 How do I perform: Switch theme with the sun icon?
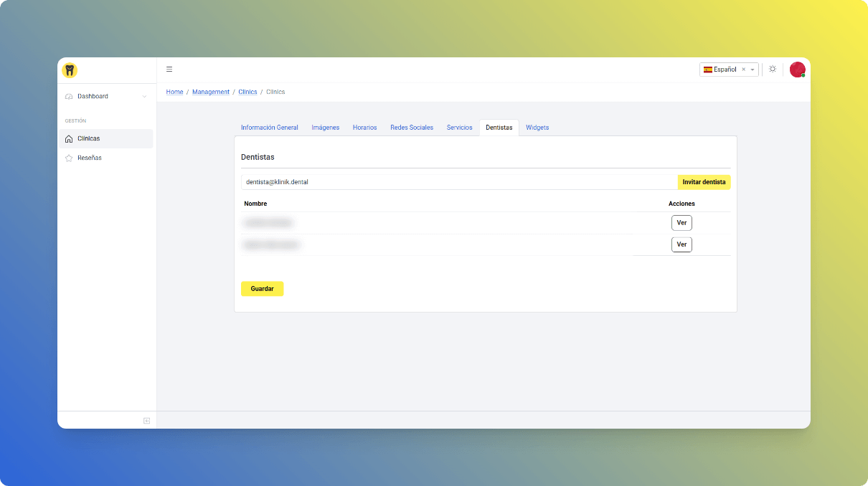(773, 70)
